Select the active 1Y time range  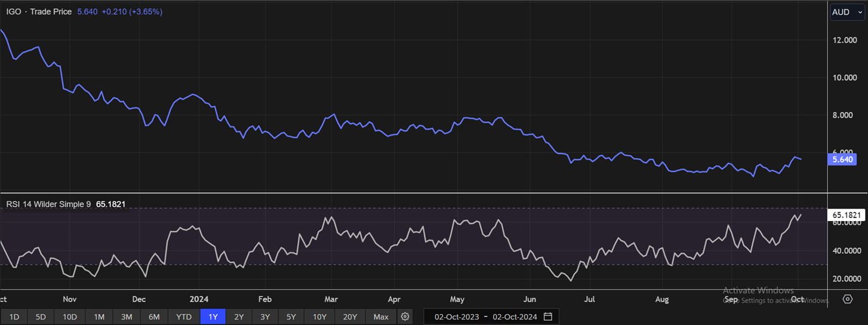tap(213, 317)
